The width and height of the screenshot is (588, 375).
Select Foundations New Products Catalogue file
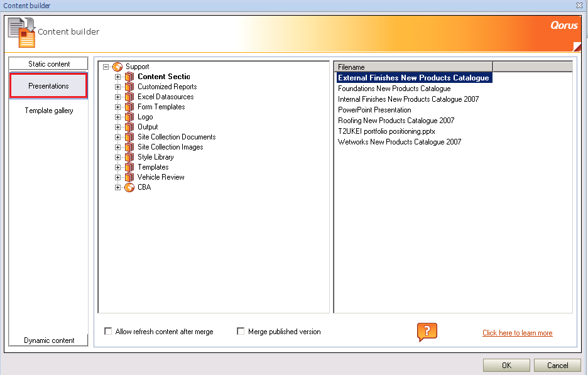394,89
